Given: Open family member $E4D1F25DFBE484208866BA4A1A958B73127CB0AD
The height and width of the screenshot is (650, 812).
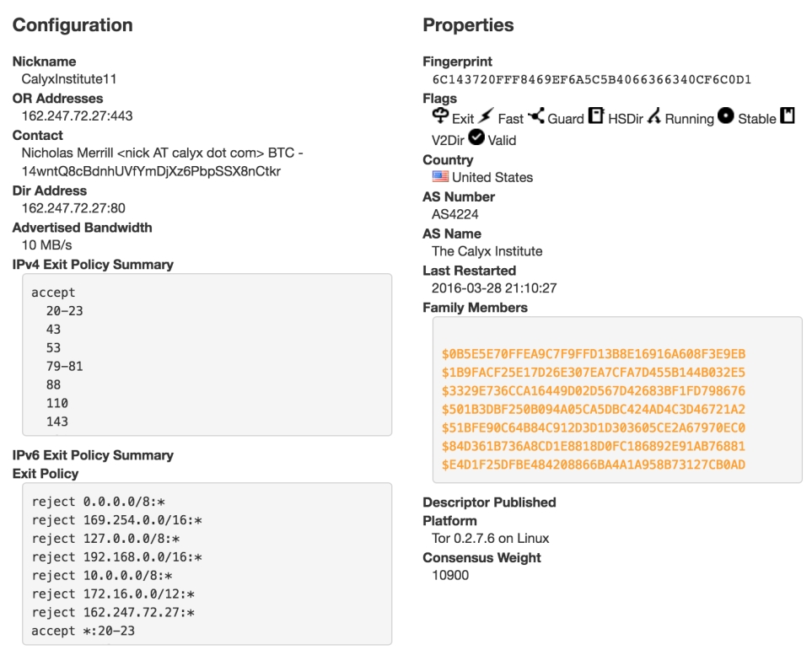Looking at the screenshot, I should pyautogui.click(x=593, y=465).
